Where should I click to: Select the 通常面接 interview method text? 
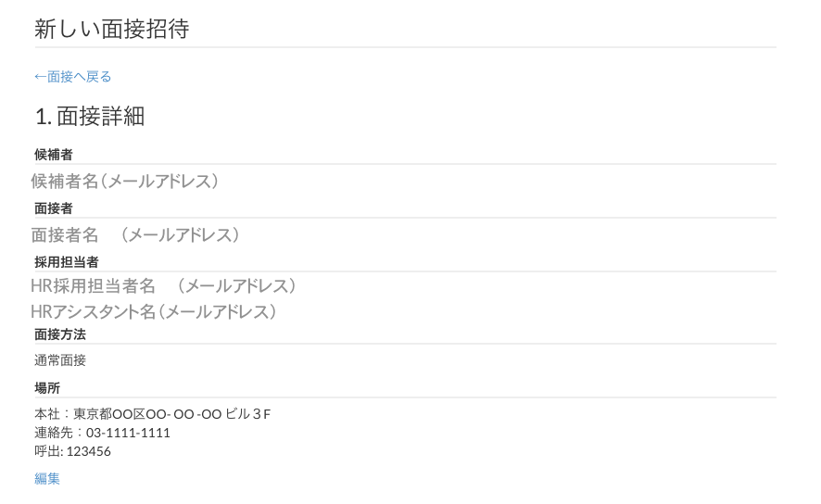pos(60,360)
